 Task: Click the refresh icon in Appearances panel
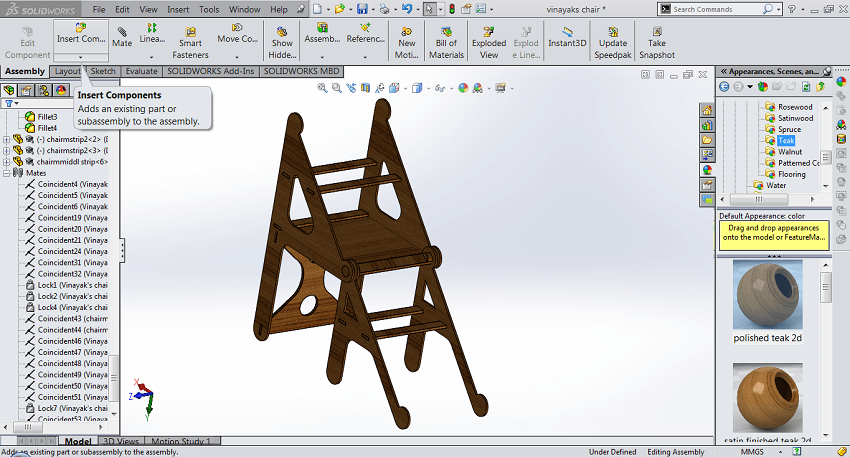click(x=806, y=87)
